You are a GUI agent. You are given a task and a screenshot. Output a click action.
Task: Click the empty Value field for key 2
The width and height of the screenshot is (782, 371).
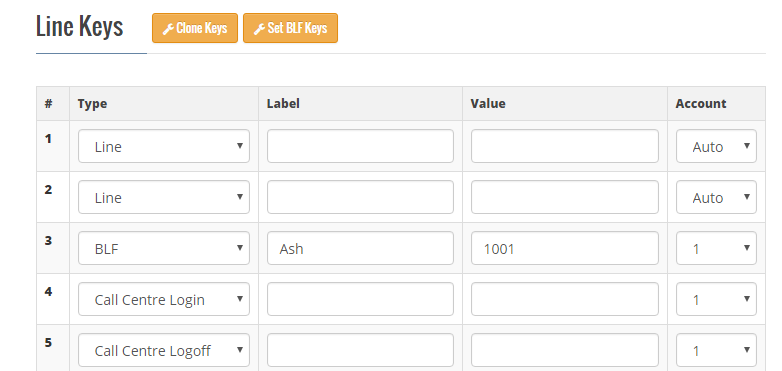coord(565,197)
